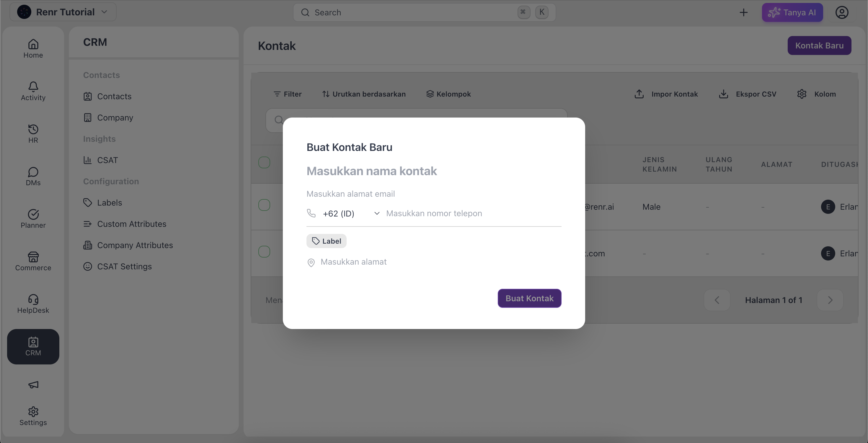Open the Activity bell icon
868x443 pixels.
pos(33,87)
